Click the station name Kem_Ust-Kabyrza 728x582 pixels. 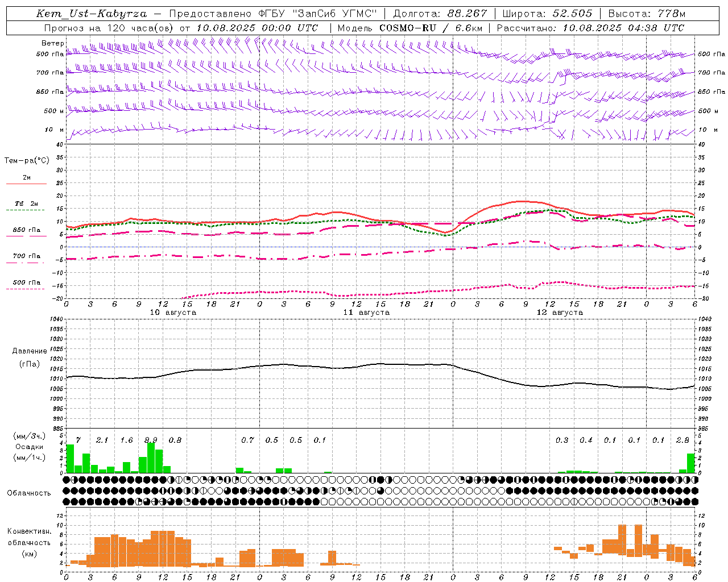click(91, 14)
